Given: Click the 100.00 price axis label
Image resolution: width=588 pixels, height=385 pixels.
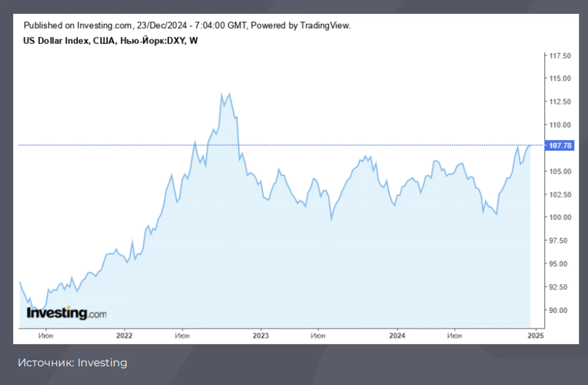Looking at the screenshot, I should (560, 217).
